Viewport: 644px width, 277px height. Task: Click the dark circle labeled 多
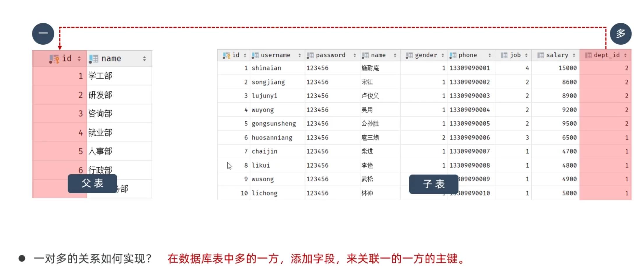click(x=620, y=34)
